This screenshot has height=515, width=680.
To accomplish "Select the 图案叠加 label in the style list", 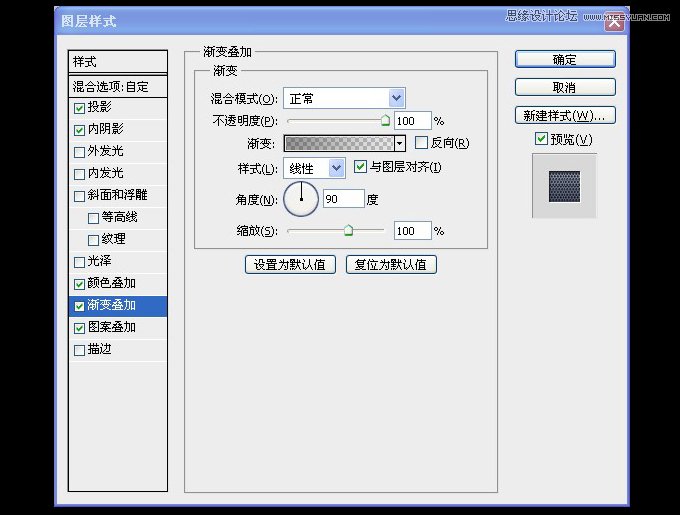I will tap(111, 327).
